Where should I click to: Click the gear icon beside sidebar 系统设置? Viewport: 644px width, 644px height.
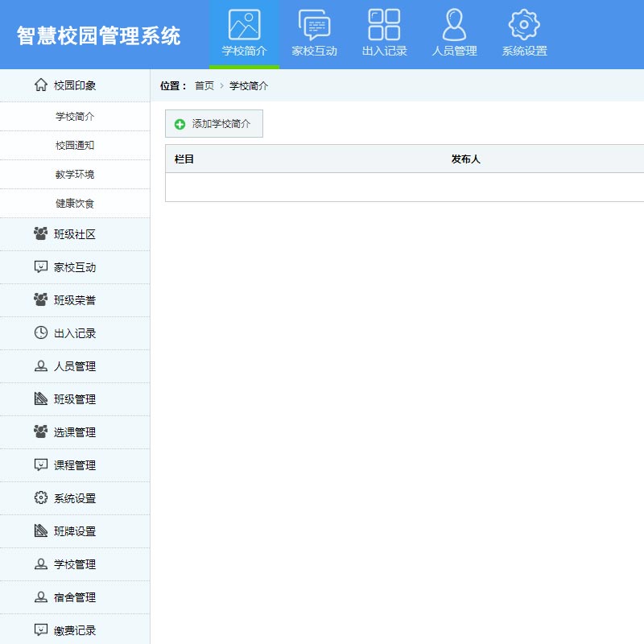click(x=41, y=497)
